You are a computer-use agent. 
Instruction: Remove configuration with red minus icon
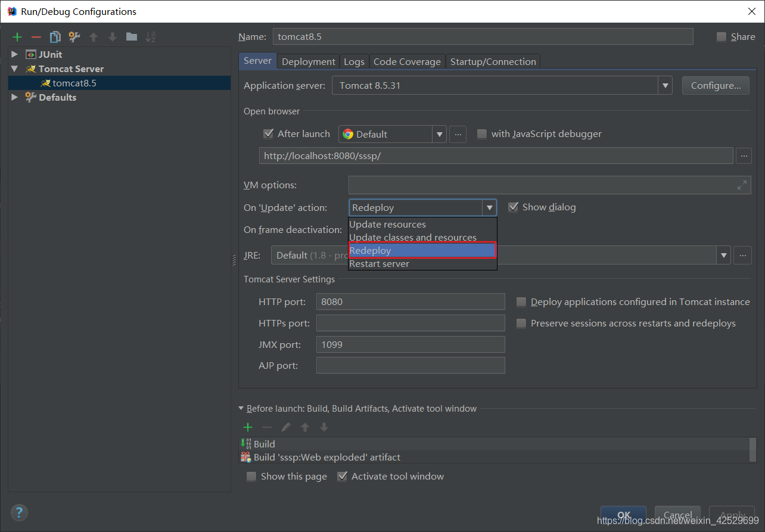point(36,37)
